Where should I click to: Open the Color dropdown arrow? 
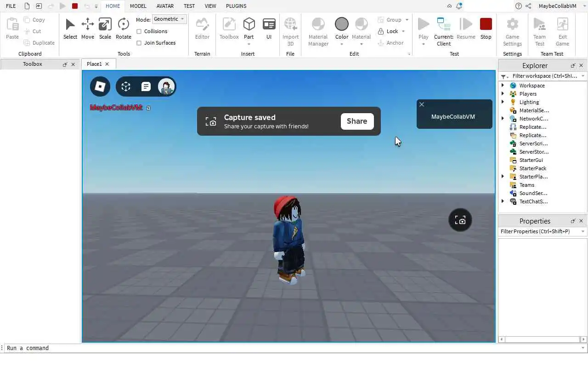click(341, 45)
